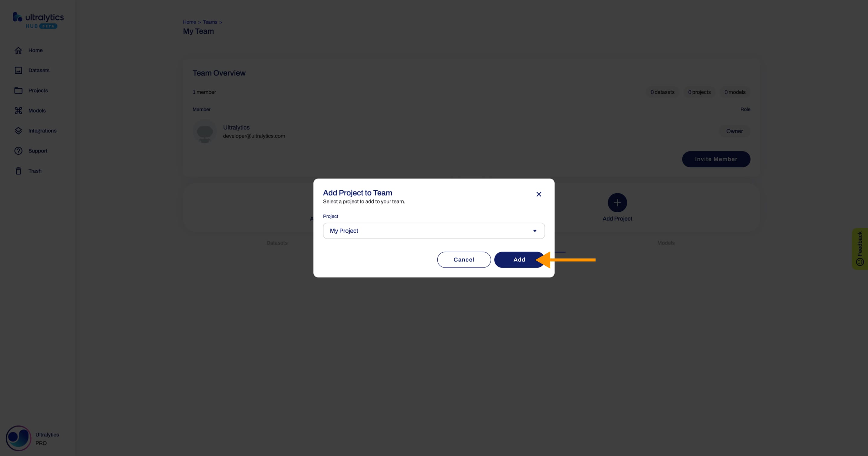Click Home breadcrumb navigation link
Viewport: 868px width, 456px height.
pos(190,22)
